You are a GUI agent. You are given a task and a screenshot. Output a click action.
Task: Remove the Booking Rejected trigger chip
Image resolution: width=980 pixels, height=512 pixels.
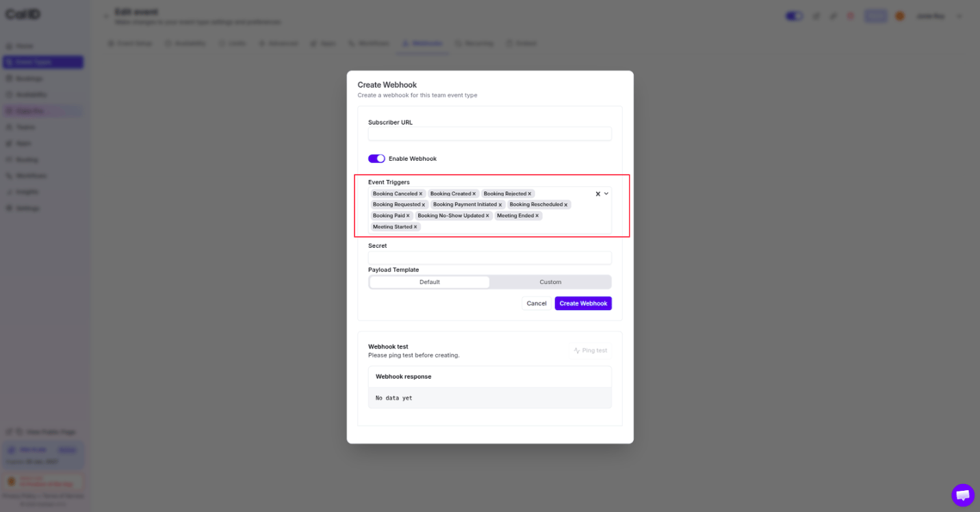[530, 194]
